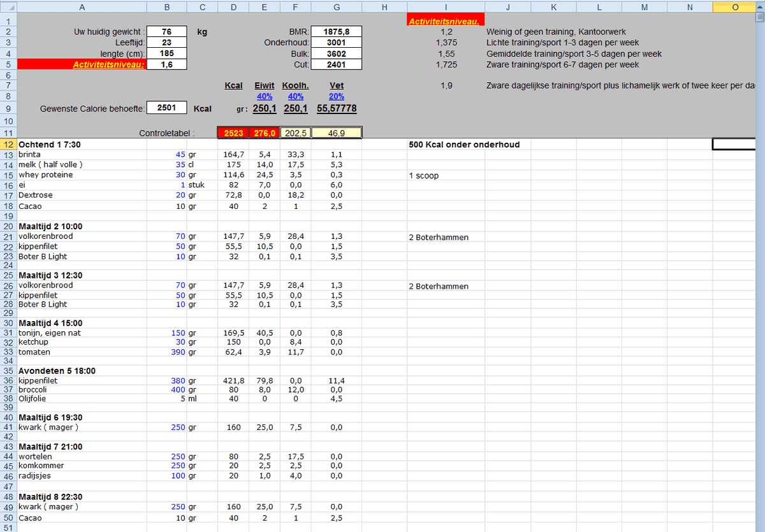765x532 pixels.
Task: Select row header 35
Action: pyautogui.click(x=9, y=371)
